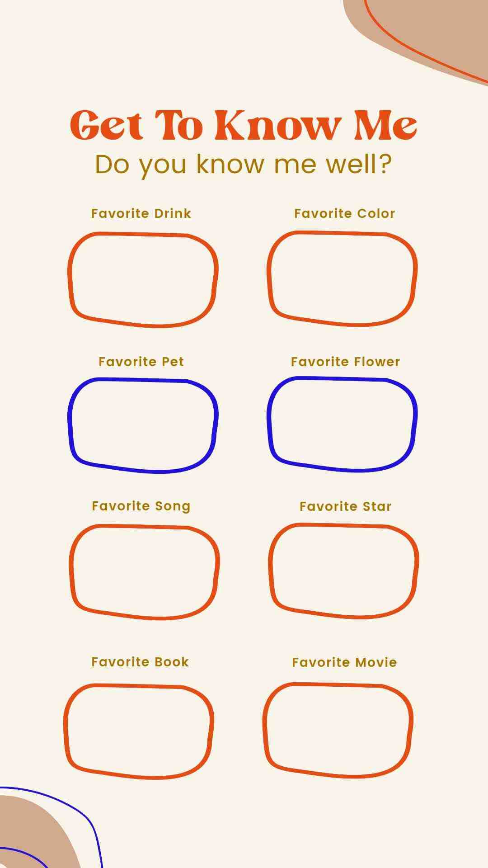This screenshot has height=868, width=488.
Task: Select the "Favorite Book" label text
Action: 140,662
